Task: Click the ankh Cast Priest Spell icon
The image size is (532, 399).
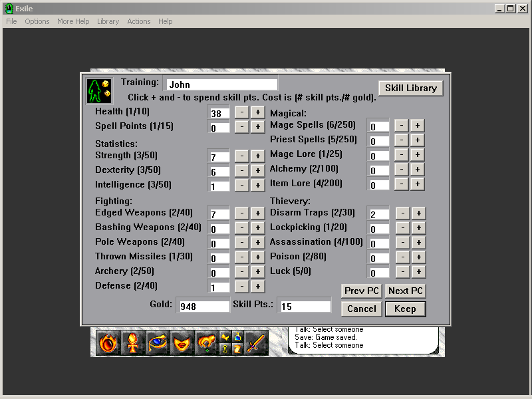Action: coord(132,342)
